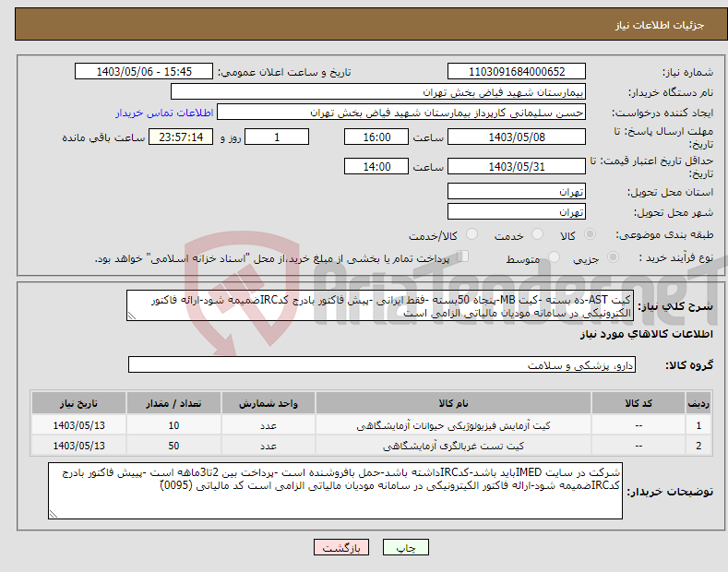Click need date 1403/05/13 in row 1
Viewport: 728px width, 572px height.
(78, 425)
